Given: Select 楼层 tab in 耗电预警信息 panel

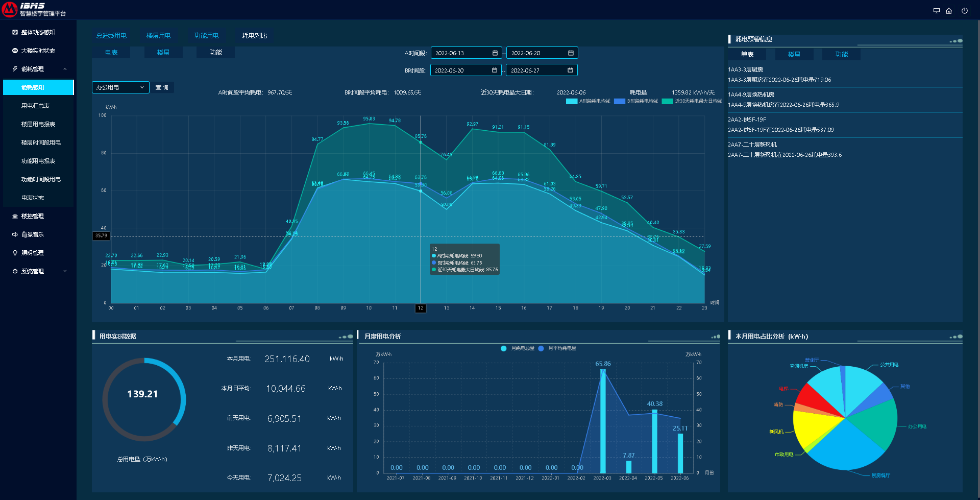Looking at the screenshot, I should 794,55.
